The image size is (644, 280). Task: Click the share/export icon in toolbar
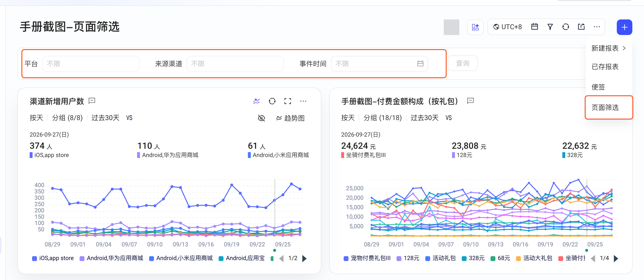581,26
